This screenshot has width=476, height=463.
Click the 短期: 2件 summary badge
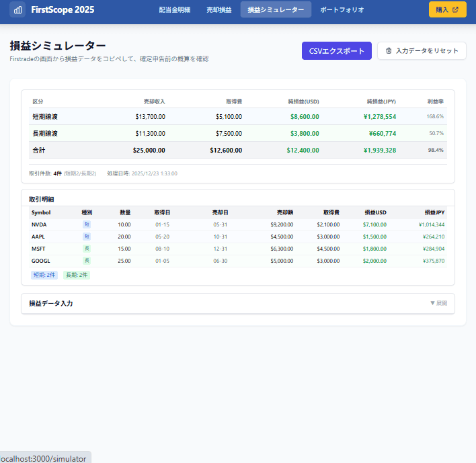pos(44,275)
